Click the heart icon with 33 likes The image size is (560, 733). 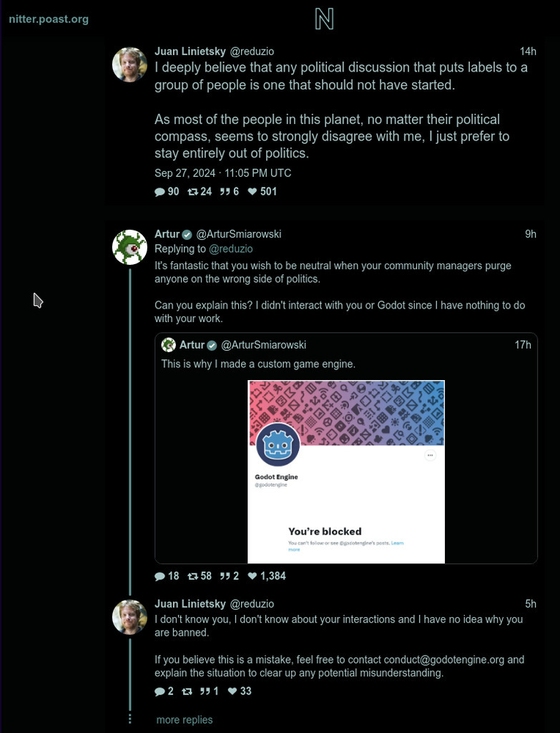coord(232,691)
